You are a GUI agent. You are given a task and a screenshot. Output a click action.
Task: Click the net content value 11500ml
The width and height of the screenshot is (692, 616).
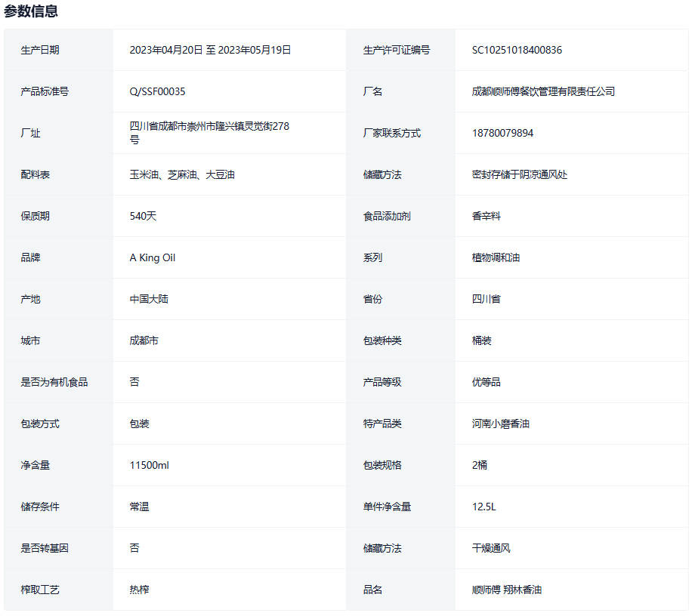[x=149, y=465]
